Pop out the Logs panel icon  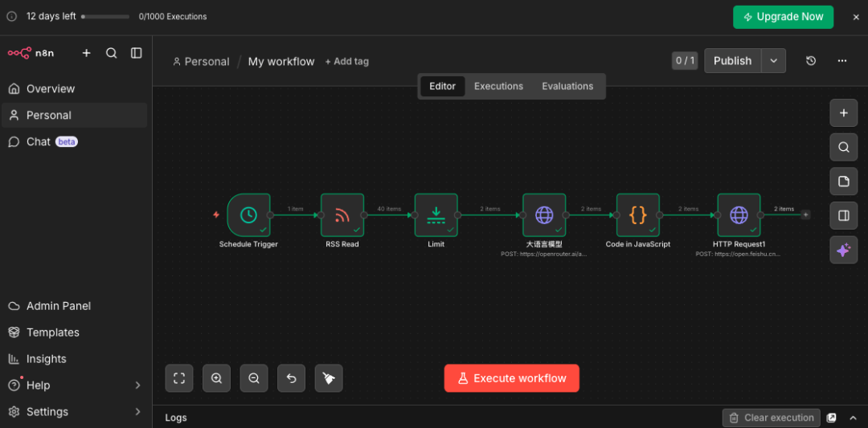tap(831, 418)
